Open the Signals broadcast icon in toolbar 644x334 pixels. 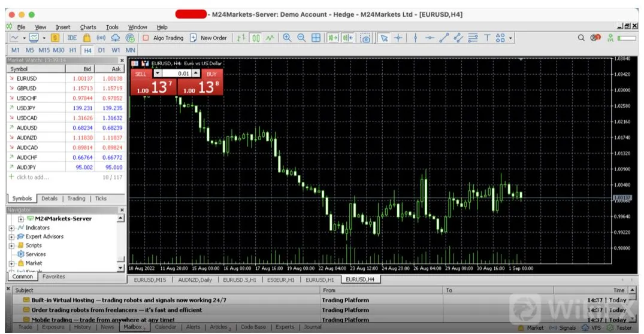[101, 38]
